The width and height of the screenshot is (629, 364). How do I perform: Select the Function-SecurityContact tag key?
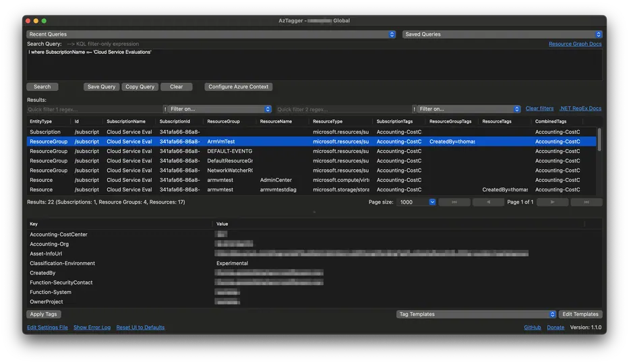pos(61,282)
